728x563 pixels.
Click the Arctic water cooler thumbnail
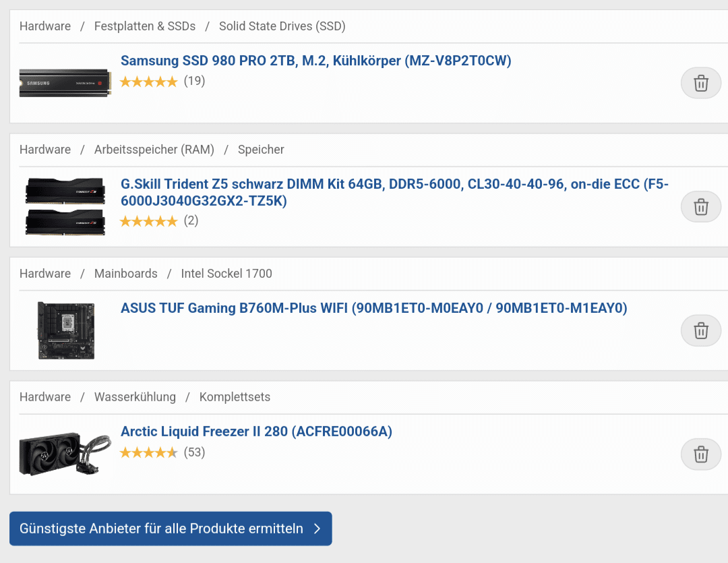[65, 454]
